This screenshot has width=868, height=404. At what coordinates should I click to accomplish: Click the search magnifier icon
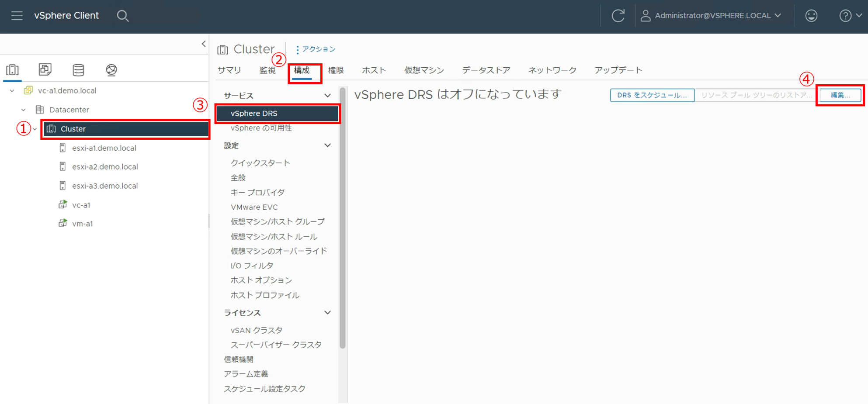pyautogui.click(x=123, y=16)
